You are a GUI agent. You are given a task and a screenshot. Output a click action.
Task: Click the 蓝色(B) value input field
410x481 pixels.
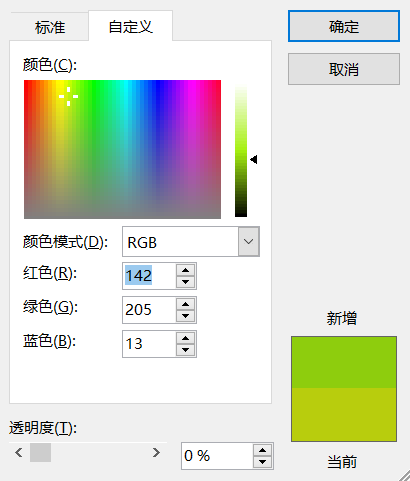[x=149, y=344]
